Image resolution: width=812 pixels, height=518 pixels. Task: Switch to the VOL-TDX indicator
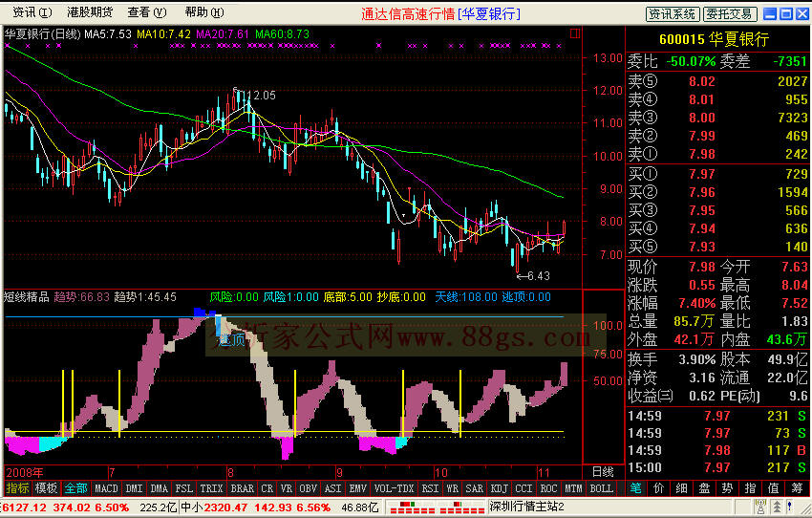(395, 488)
